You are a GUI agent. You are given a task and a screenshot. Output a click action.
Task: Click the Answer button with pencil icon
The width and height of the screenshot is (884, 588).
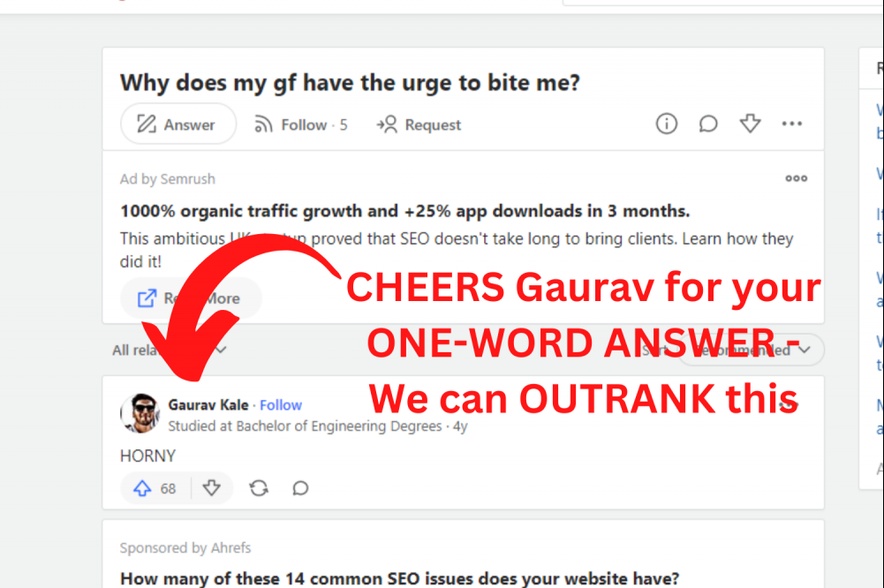tap(178, 124)
